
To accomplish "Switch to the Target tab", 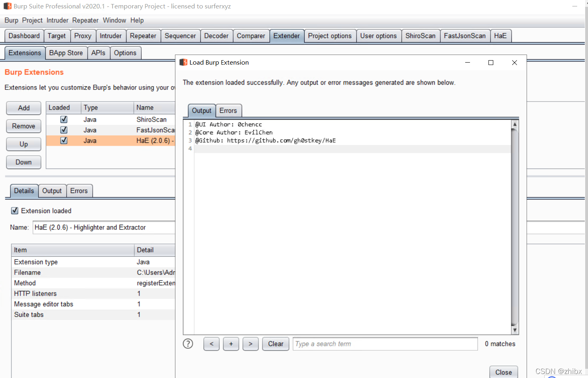I will click(57, 36).
